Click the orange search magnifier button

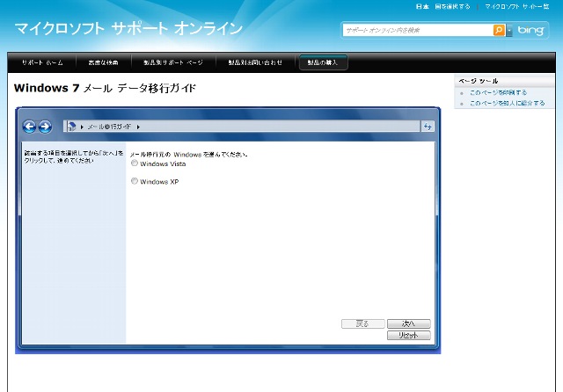tap(499, 30)
